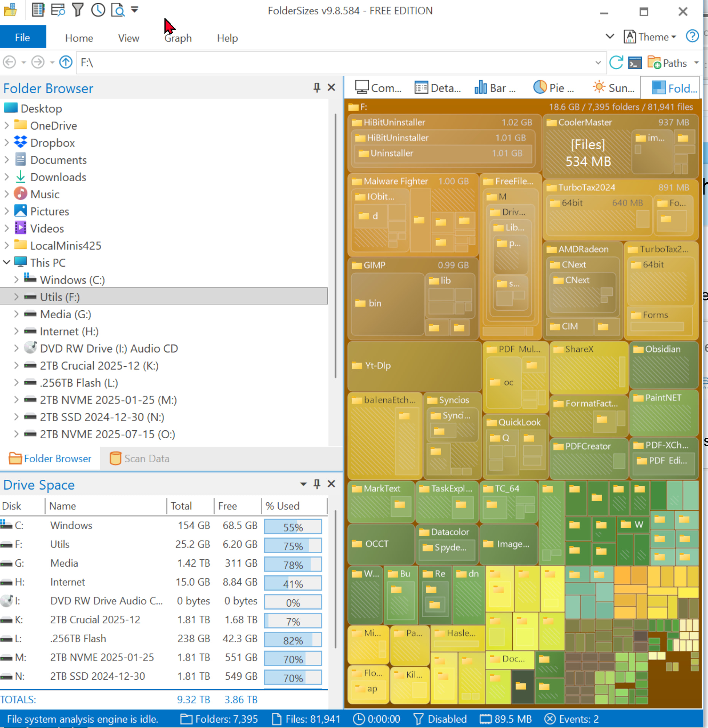
Task: Click the F:\ path input field
Action: coord(335,62)
